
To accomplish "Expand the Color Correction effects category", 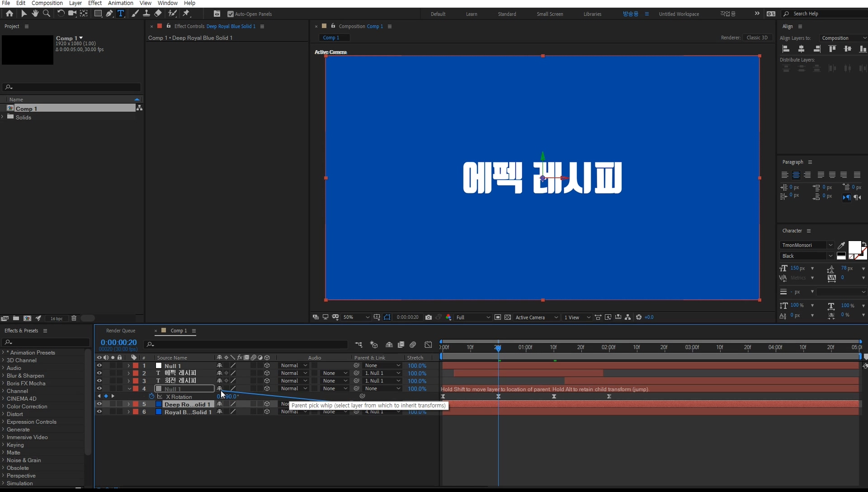I will [x=3, y=407].
